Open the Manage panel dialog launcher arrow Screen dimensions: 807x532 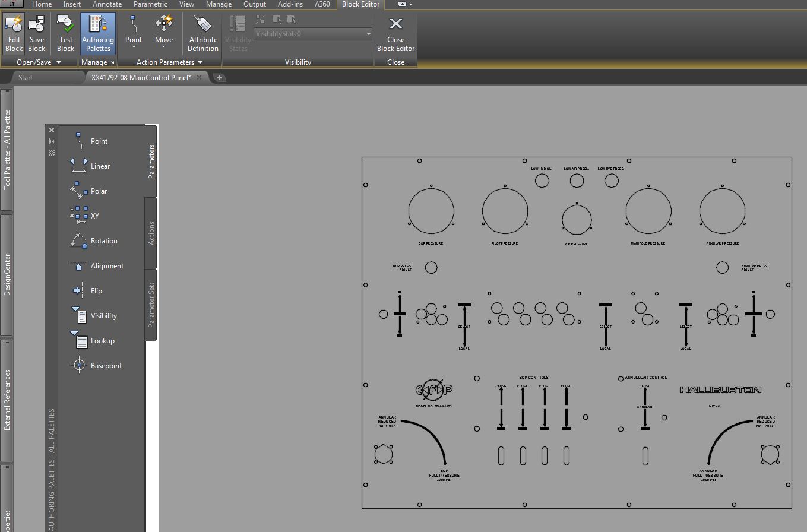tap(112, 62)
